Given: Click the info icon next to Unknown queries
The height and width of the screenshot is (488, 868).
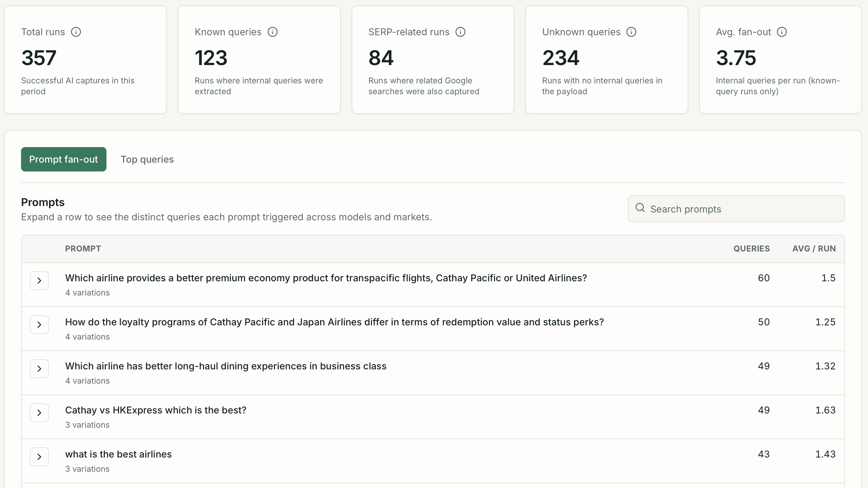Looking at the screenshot, I should coord(631,32).
